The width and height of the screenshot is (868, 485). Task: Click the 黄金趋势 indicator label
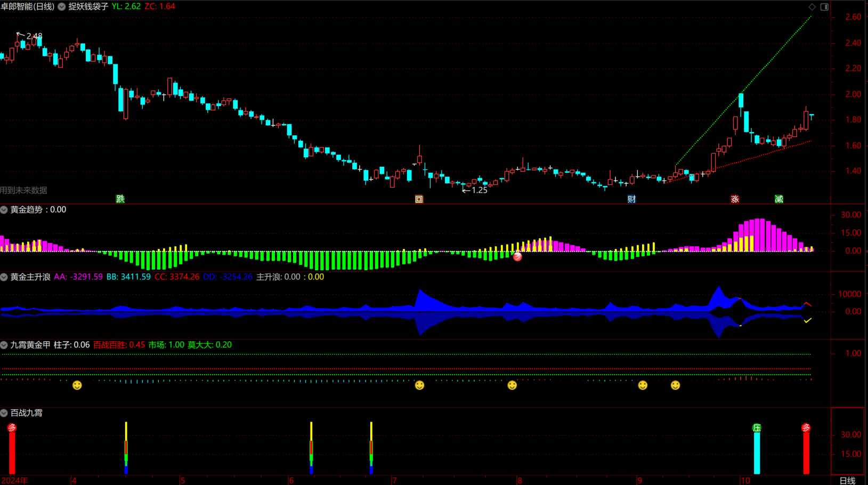[x=26, y=210]
